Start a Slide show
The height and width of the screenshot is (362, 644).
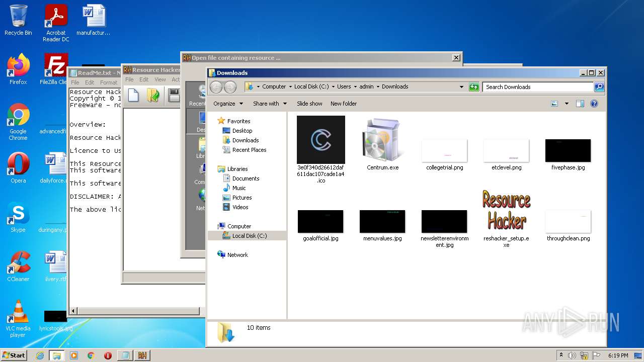coord(309,104)
